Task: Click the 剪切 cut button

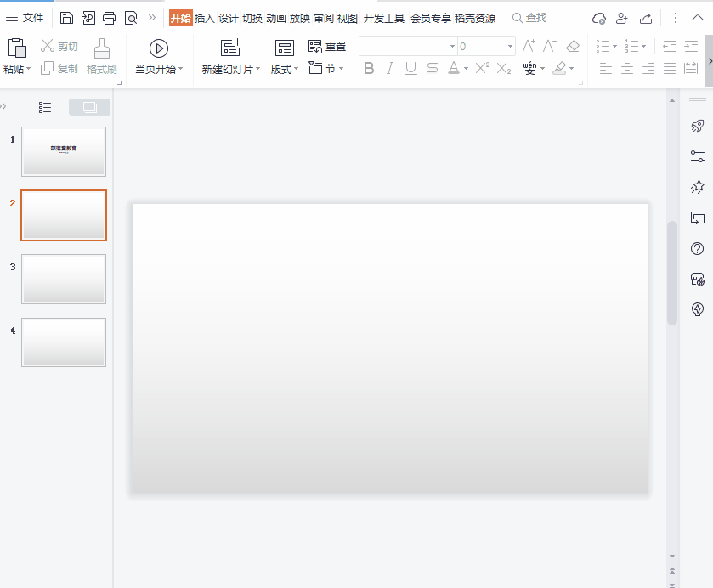Action: (59, 46)
